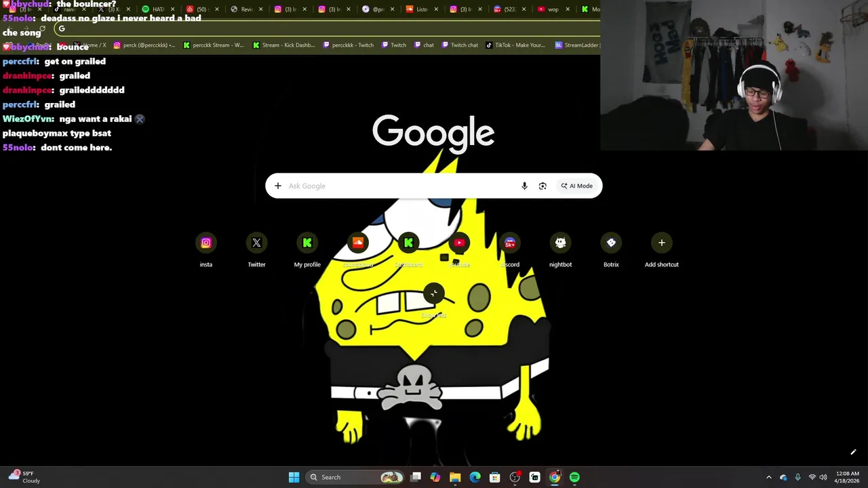
Task: Open the Twitch bookmark
Action: (393, 45)
